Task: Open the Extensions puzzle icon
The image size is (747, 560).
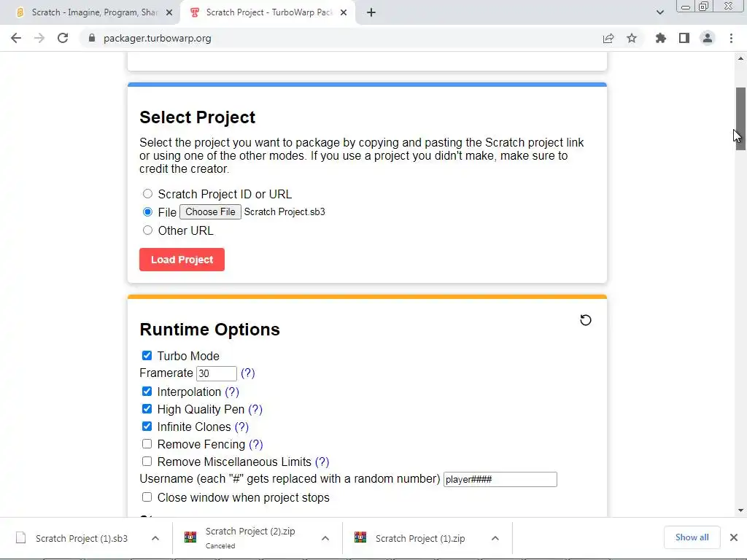Action: coord(661,38)
